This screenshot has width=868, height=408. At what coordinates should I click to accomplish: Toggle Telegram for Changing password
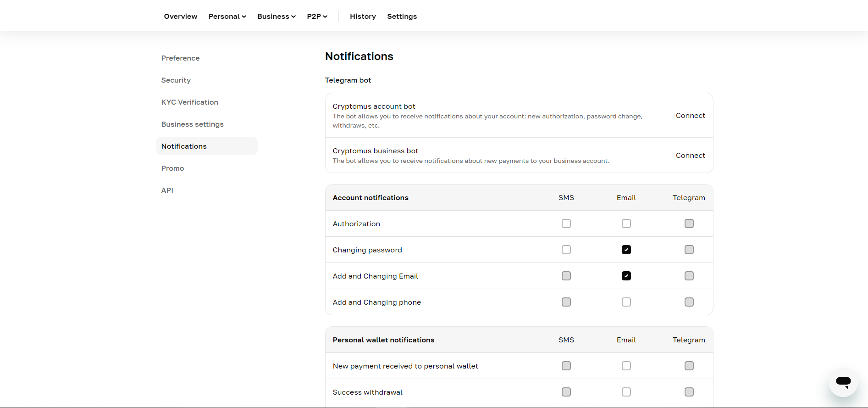click(x=689, y=250)
